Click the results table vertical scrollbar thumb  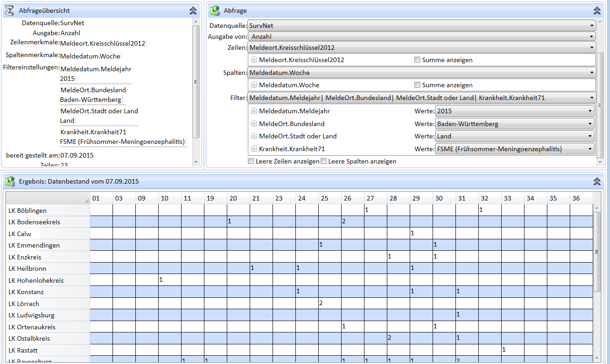(596, 251)
